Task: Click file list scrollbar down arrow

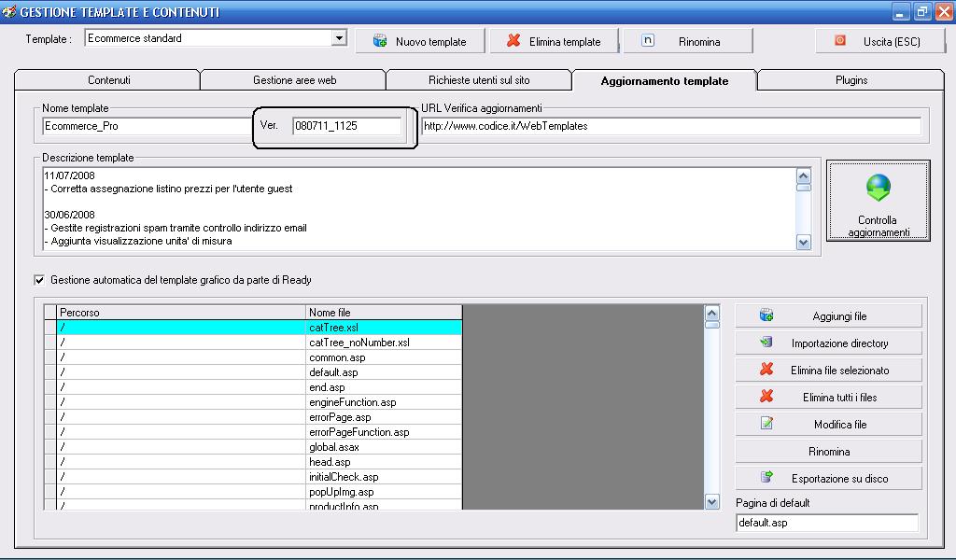Action: tap(711, 502)
